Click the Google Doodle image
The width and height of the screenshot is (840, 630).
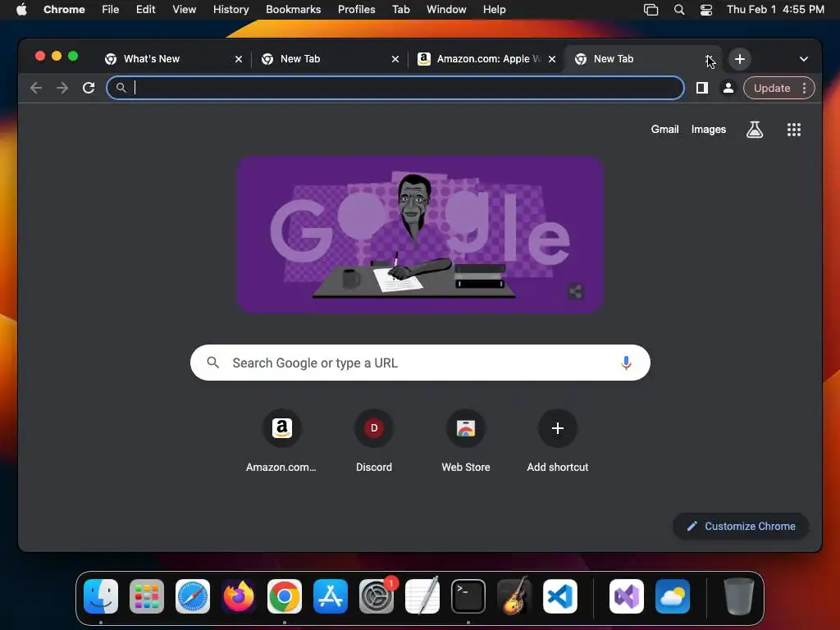tap(420, 235)
